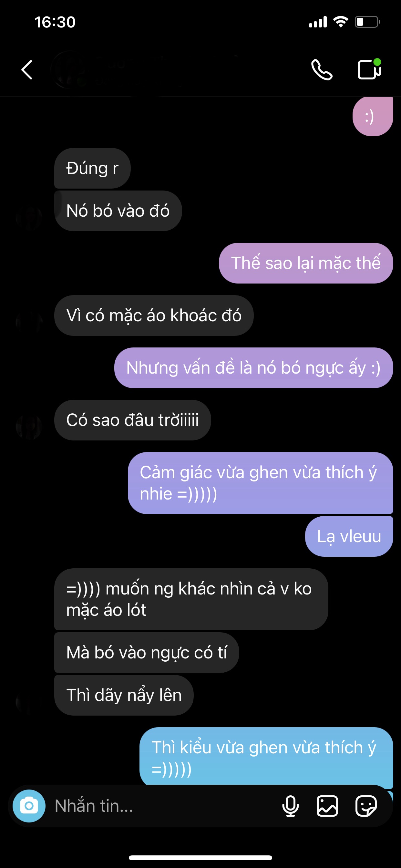401x868 pixels.
Task: Start a voice call with phone icon
Action: point(322,70)
